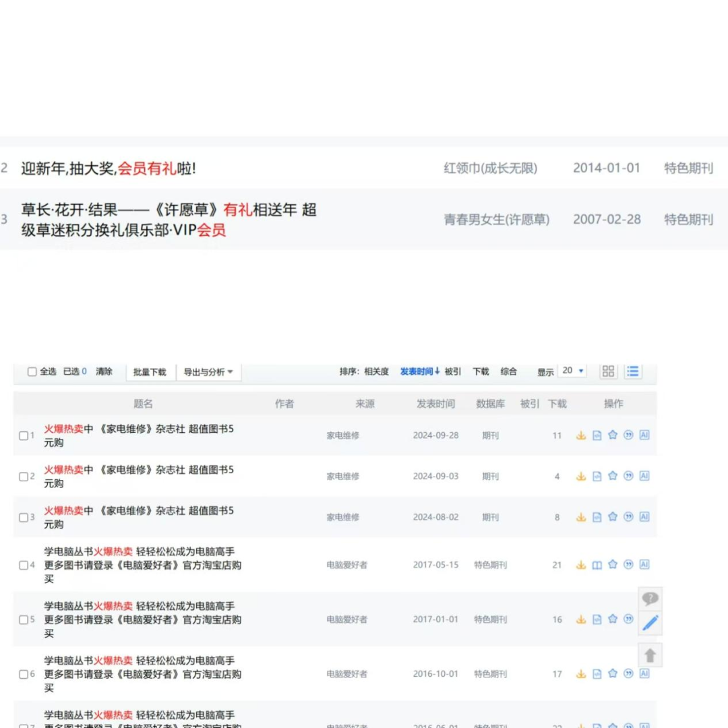Click the 操作 column header
The width and height of the screenshot is (728, 728).
[613, 404]
